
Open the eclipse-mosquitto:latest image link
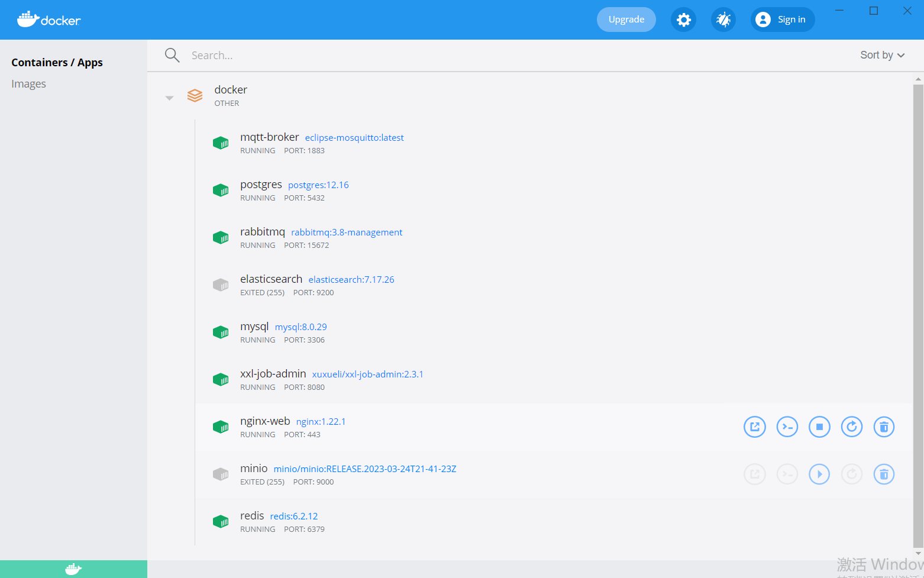pos(354,137)
